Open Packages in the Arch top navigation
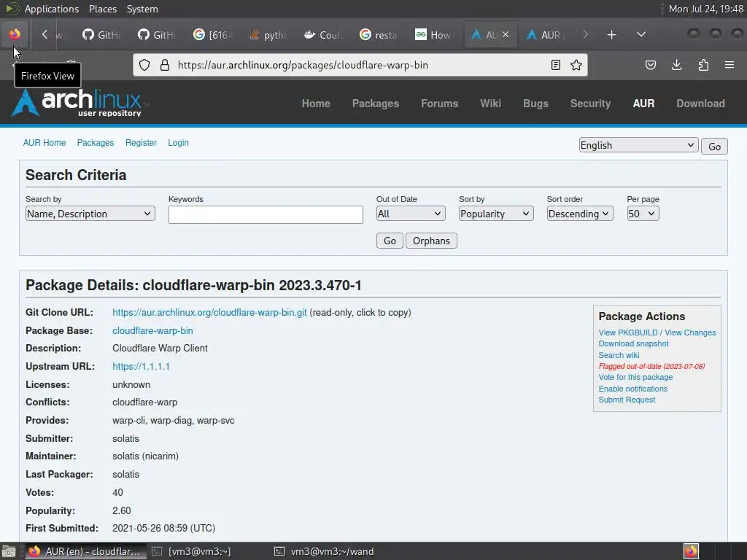 (376, 104)
